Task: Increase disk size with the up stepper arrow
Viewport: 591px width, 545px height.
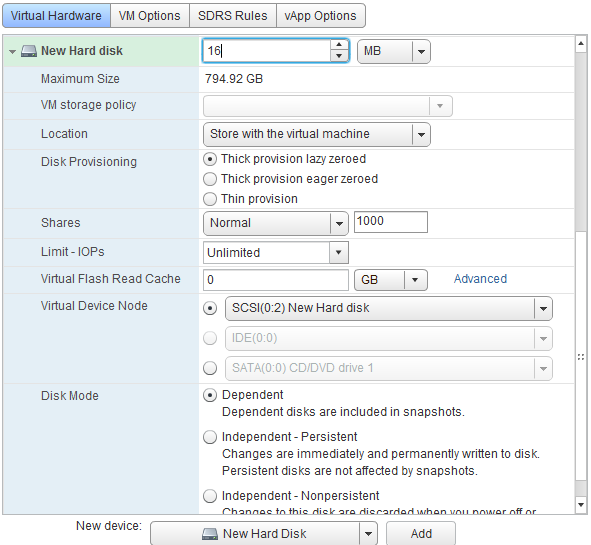Action: (339, 45)
